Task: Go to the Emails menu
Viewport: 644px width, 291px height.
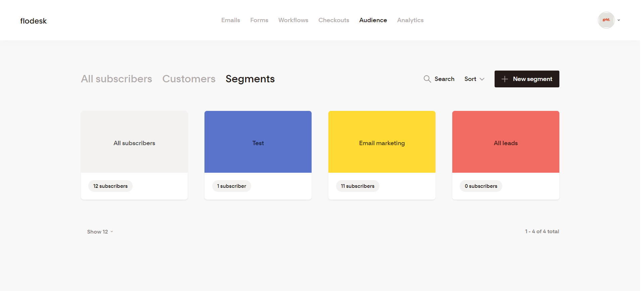Action: (x=231, y=20)
